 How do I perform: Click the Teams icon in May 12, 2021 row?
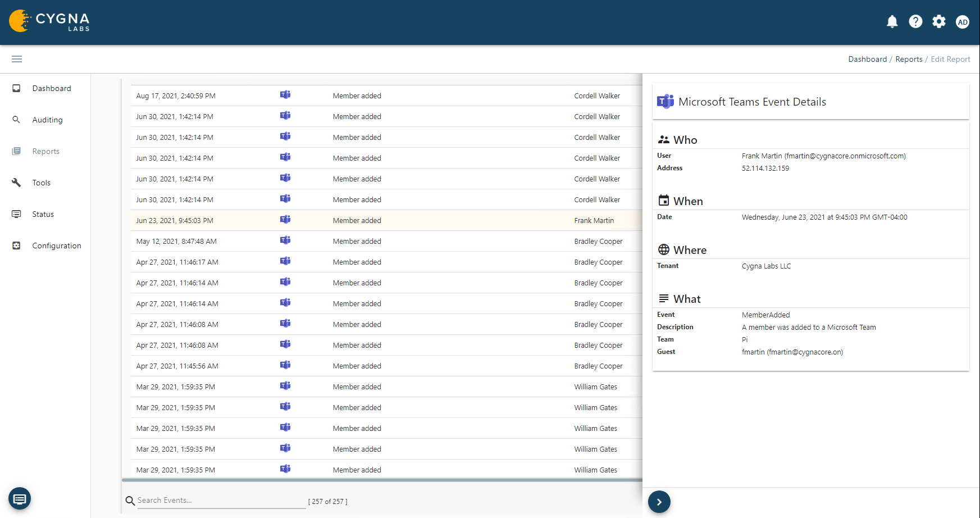coord(285,240)
